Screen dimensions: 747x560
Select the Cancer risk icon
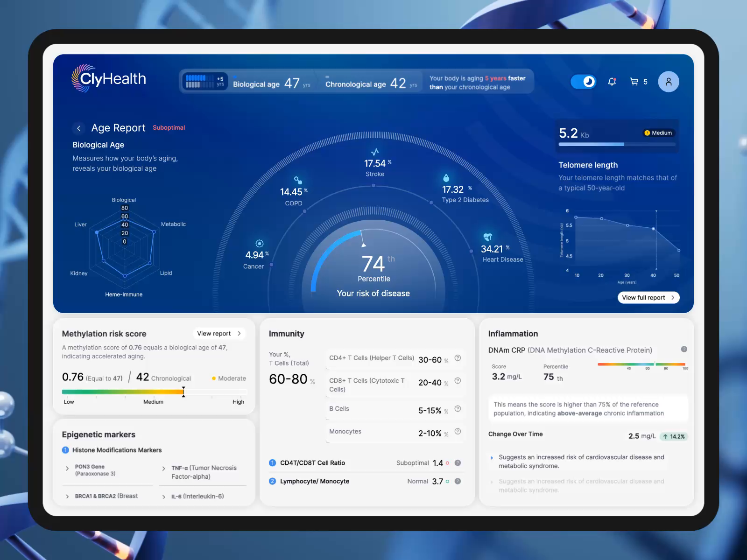click(x=258, y=243)
